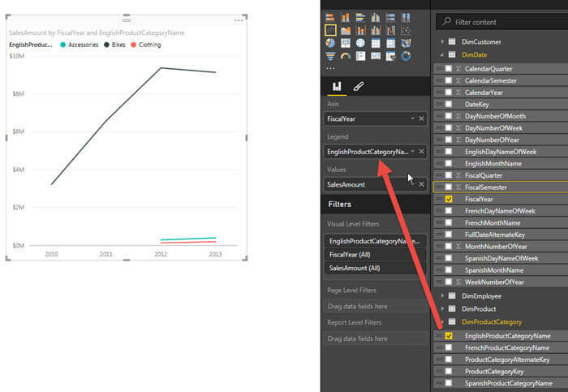Pick the scatter chart visualization icon
The width and height of the screenshot is (568, 392).
tap(406, 30)
